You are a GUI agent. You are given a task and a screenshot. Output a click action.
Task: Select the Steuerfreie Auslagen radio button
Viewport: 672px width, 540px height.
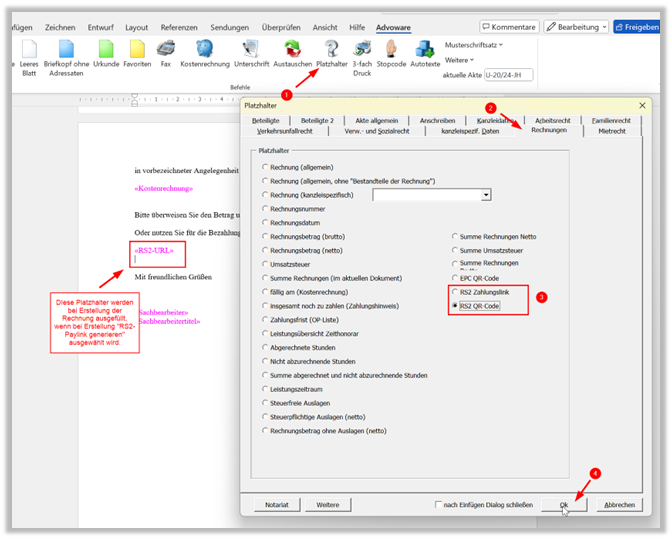265,402
